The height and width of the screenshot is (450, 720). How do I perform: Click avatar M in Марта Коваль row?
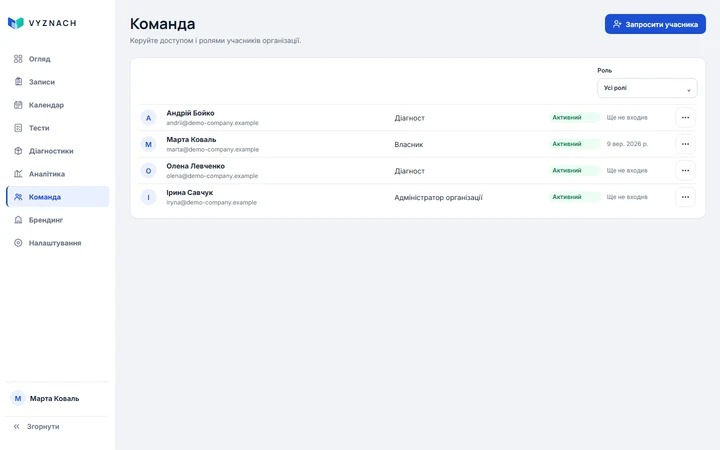point(148,144)
